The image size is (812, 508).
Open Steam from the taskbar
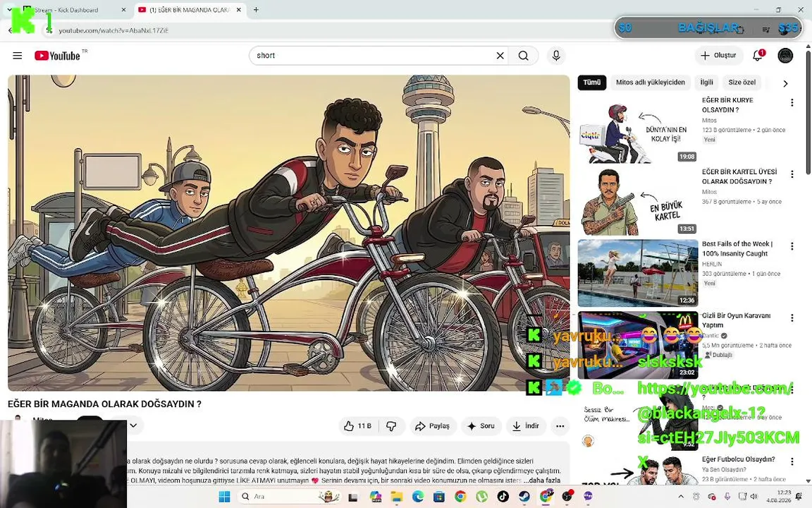[524, 497]
